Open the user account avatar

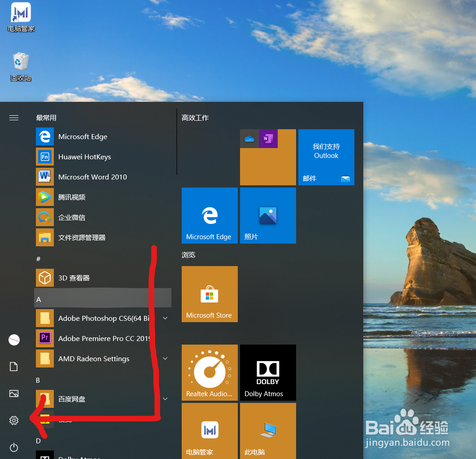14,340
